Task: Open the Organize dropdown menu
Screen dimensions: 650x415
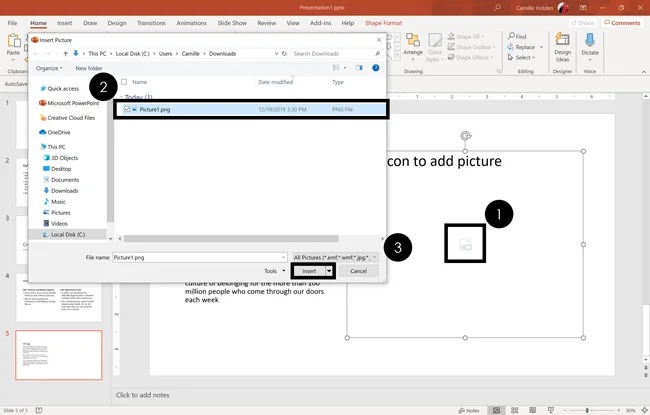Action: pyautogui.click(x=49, y=68)
